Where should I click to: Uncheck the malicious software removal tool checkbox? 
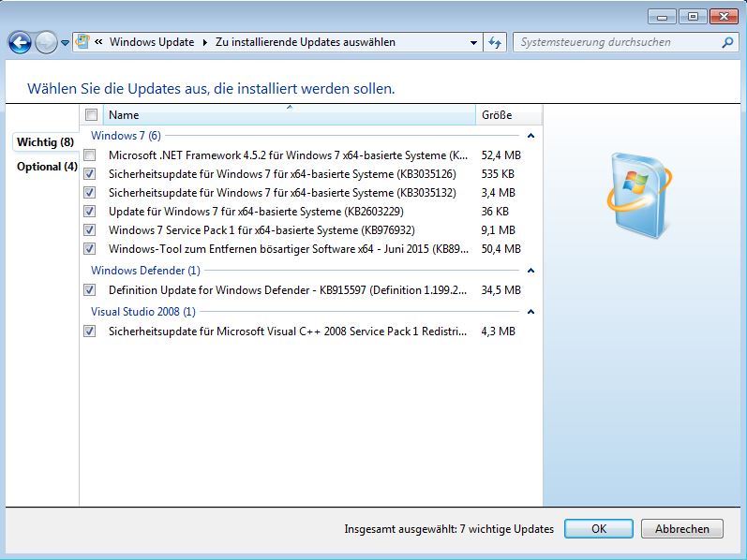coord(90,248)
